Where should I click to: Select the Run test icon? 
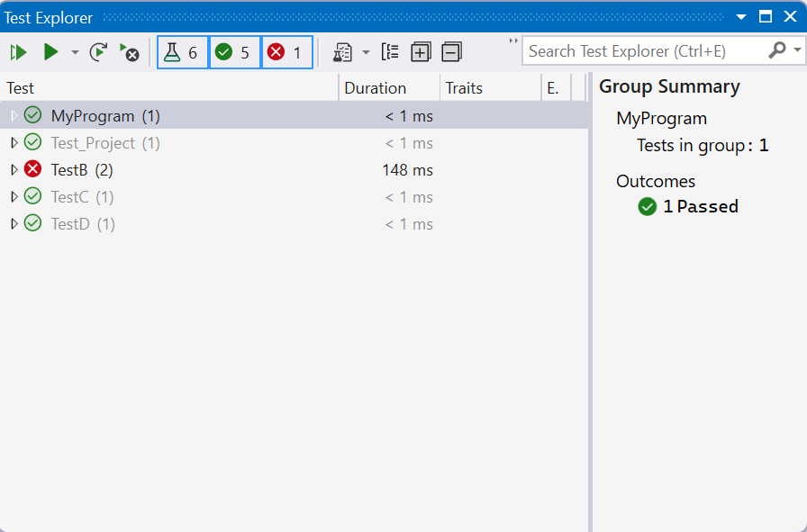(x=50, y=51)
